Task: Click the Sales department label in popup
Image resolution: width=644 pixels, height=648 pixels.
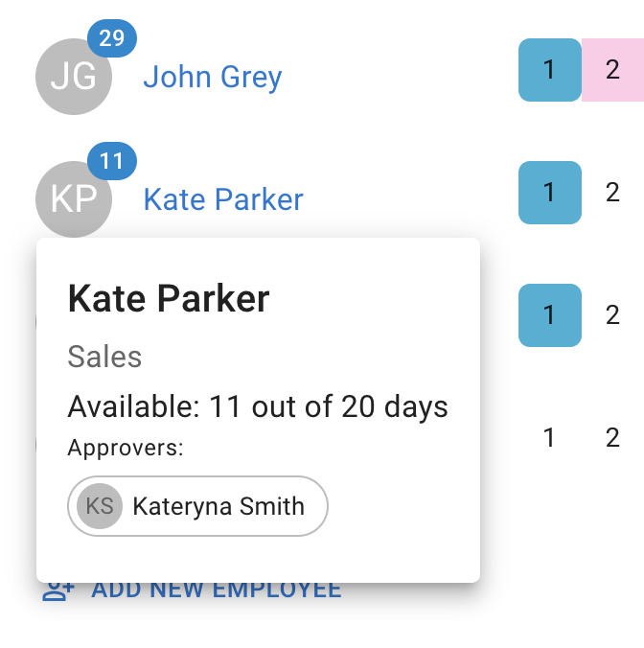Action: tap(104, 357)
